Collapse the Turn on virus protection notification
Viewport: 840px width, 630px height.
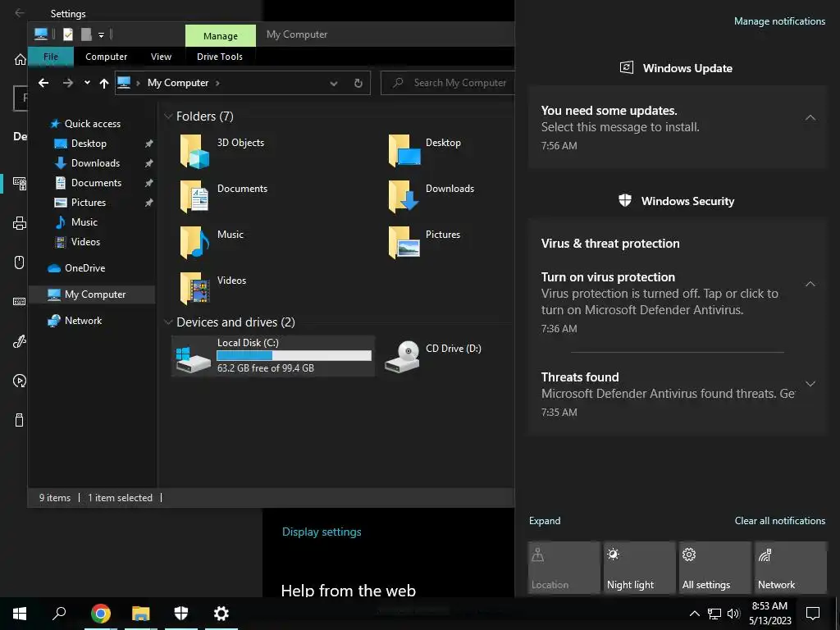810,283
